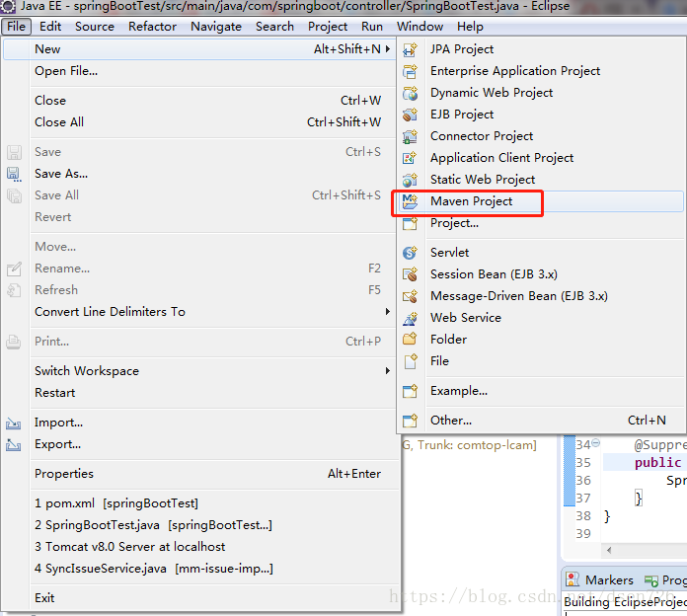Click the JPA Project icon

410,49
